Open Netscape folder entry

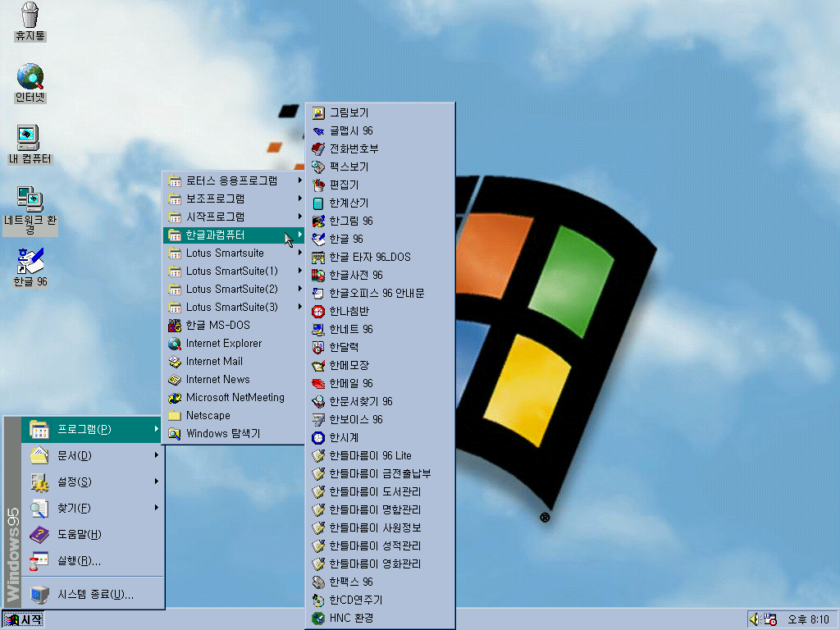(234, 416)
